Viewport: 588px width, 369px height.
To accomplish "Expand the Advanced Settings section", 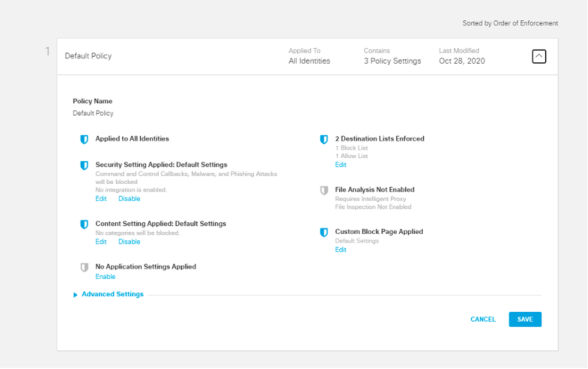I will tap(112, 294).
